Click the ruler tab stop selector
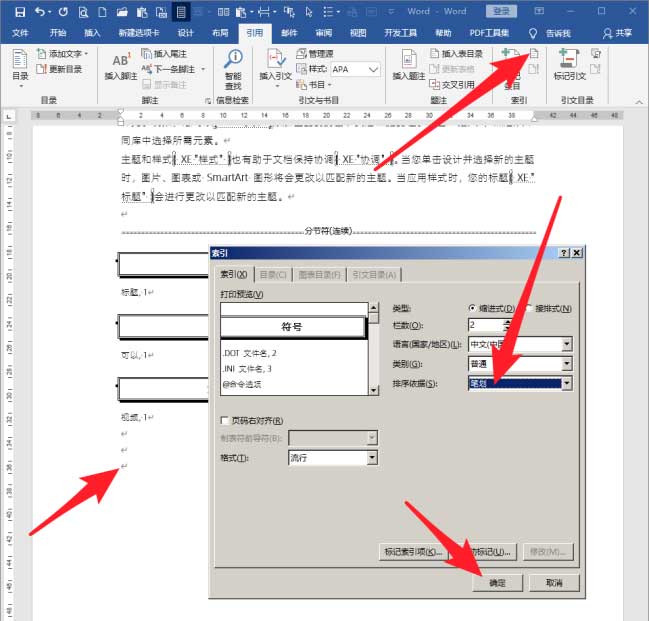The height and width of the screenshot is (621, 649). click(x=9, y=117)
